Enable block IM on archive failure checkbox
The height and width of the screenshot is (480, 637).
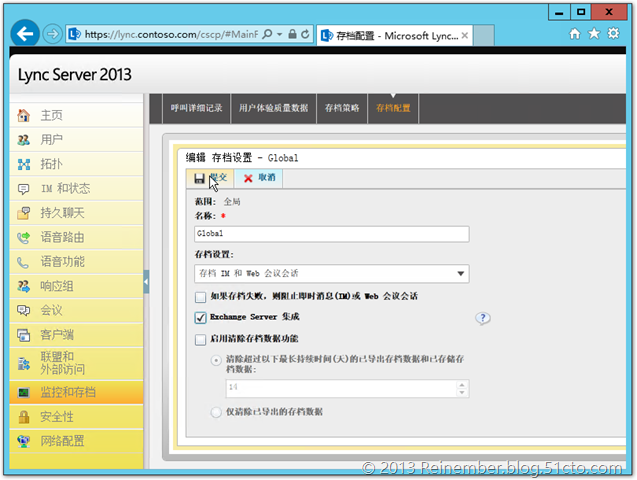pos(201,297)
